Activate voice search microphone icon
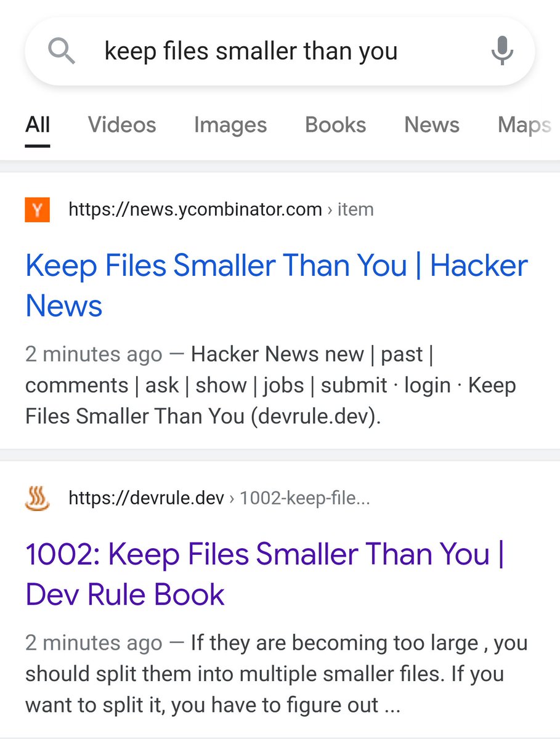The width and height of the screenshot is (560, 739). click(502, 51)
